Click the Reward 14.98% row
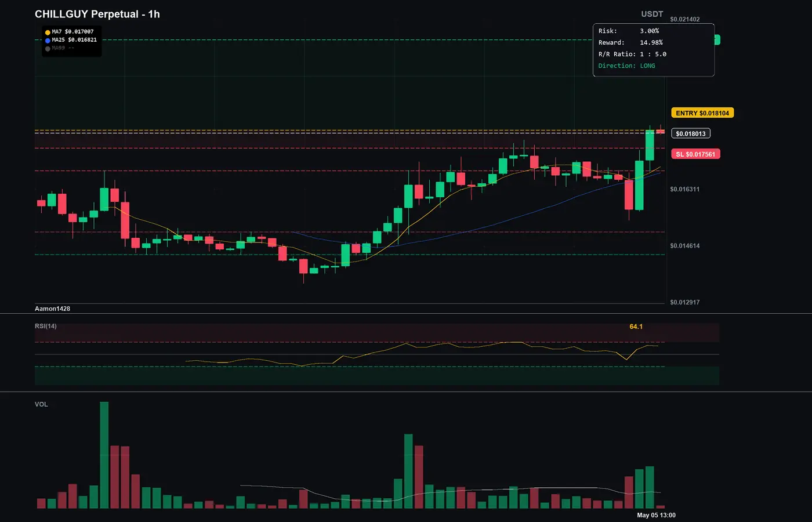This screenshot has width=812, height=522. pyautogui.click(x=630, y=43)
